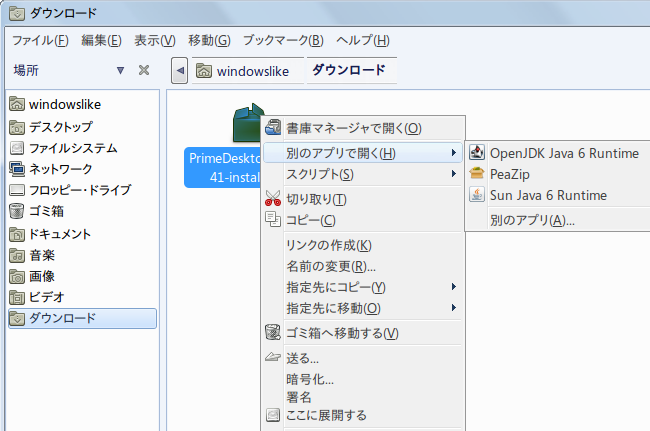
Task: Choose 署名 menu entry
Action: pyautogui.click(x=363, y=397)
